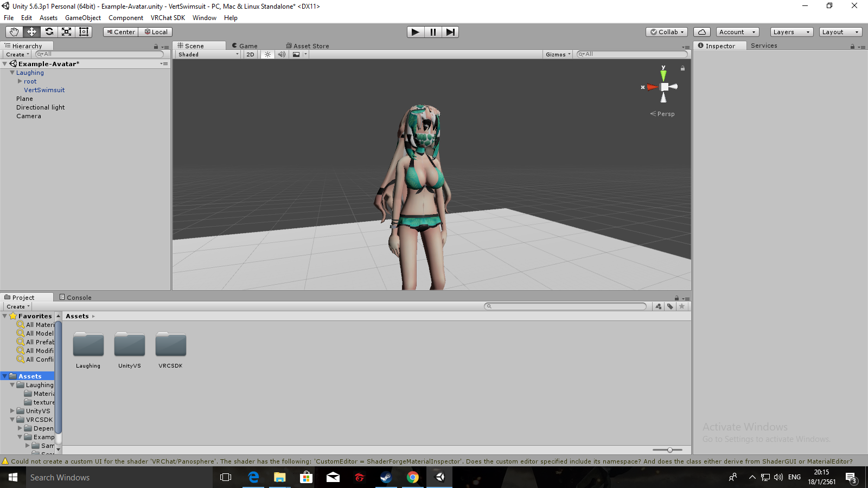
Task: Collapse VRCSDK folder in project tree
Action: click(12, 420)
